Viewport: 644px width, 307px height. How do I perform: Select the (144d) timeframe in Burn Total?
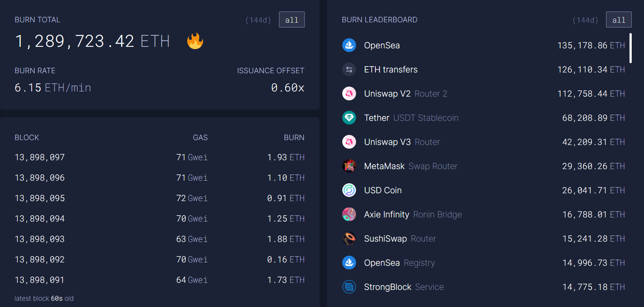click(258, 20)
